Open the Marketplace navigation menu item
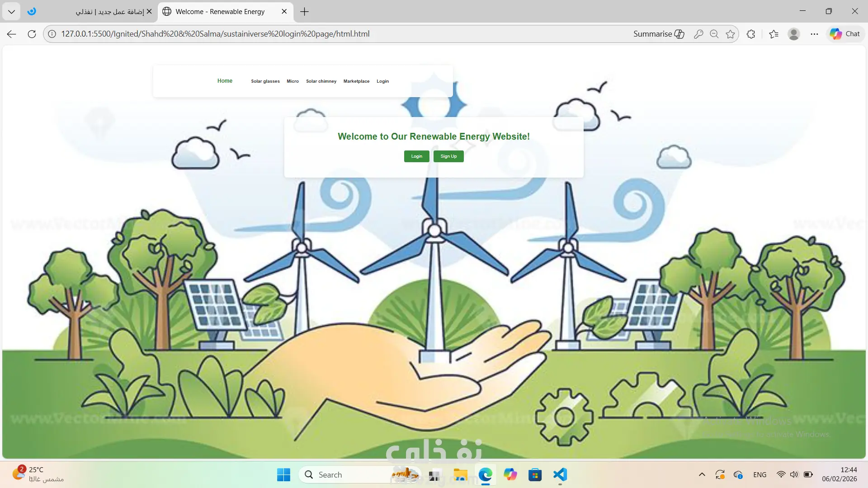 (x=356, y=81)
